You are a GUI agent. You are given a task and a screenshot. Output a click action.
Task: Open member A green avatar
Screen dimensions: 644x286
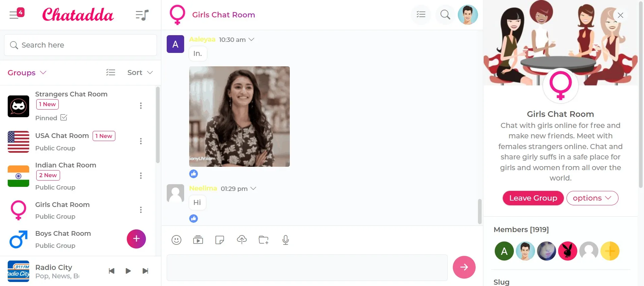pyautogui.click(x=504, y=251)
